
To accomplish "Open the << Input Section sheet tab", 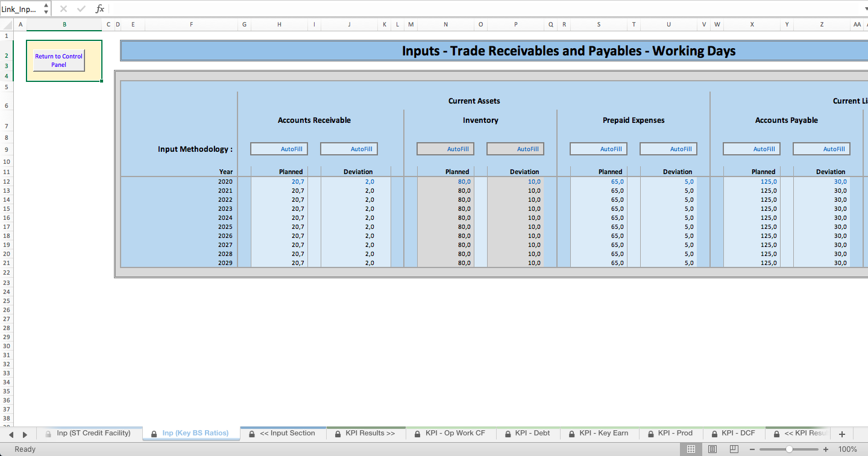I will coord(282,433).
